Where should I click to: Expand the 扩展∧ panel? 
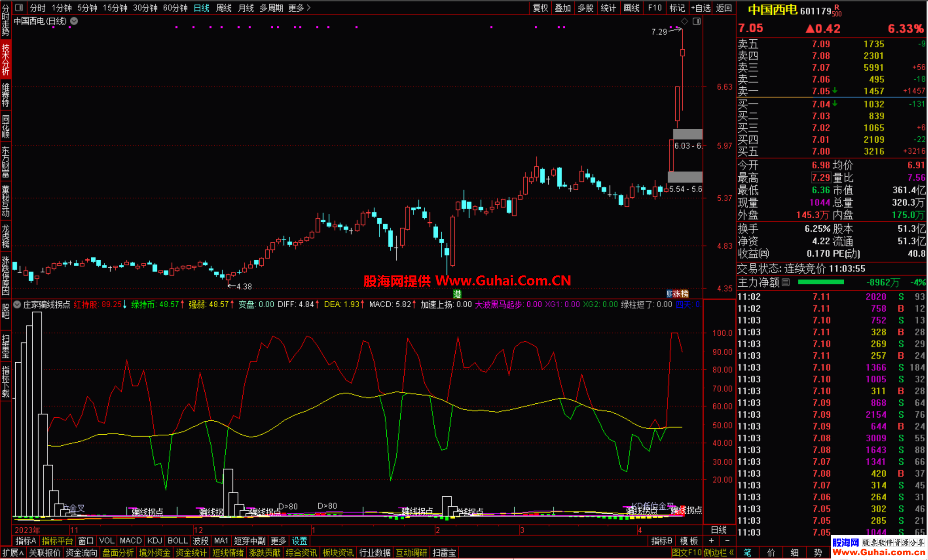[x=13, y=553]
